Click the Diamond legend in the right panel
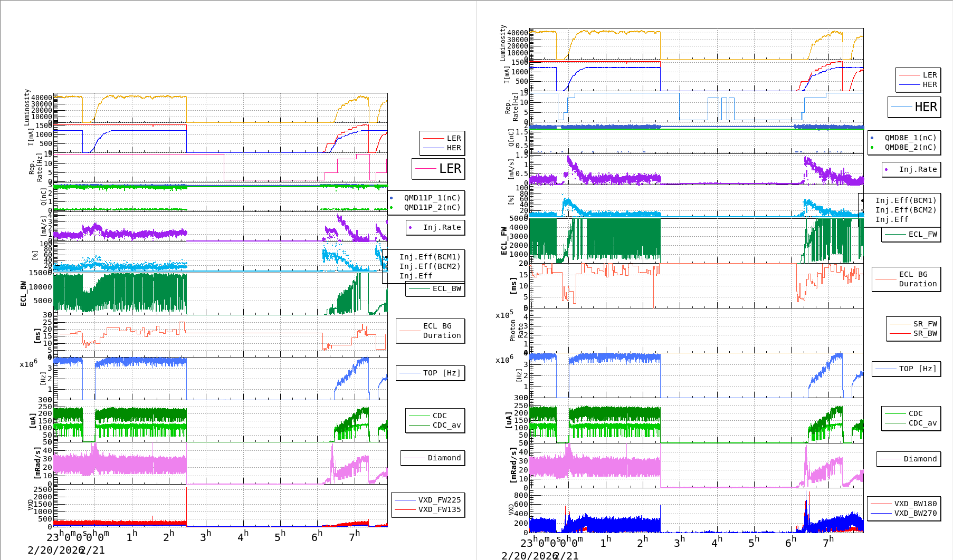 coord(919,459)
